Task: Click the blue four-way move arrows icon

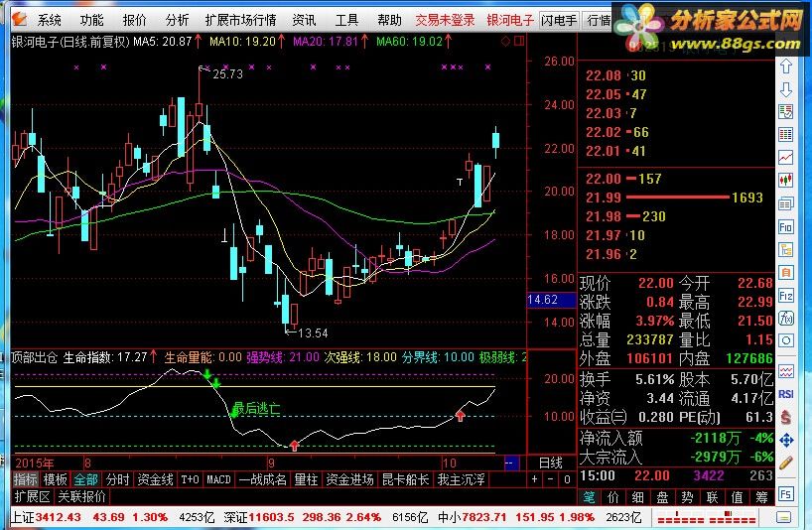Action: click(x=786, y=440)
